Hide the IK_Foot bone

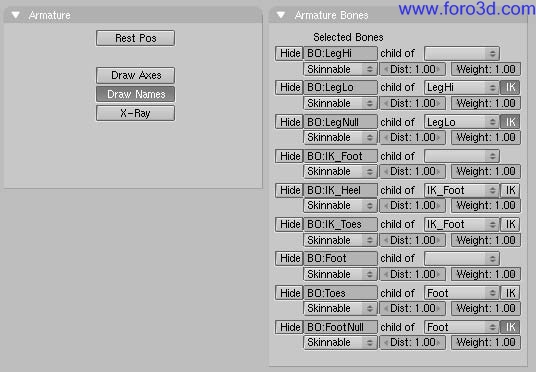[x=289, y=156]
